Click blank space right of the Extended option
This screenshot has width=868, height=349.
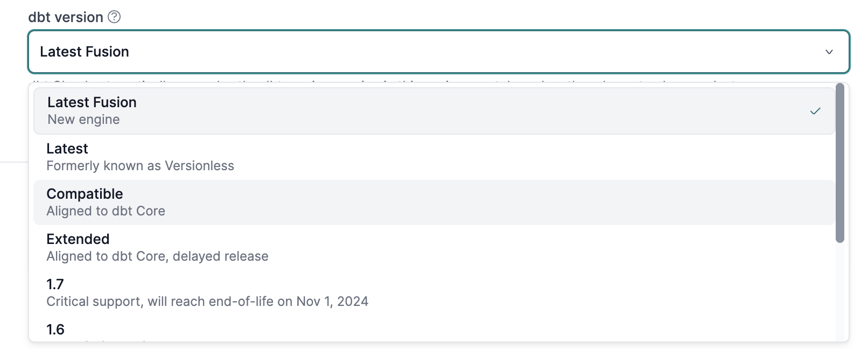click(538, 248)
